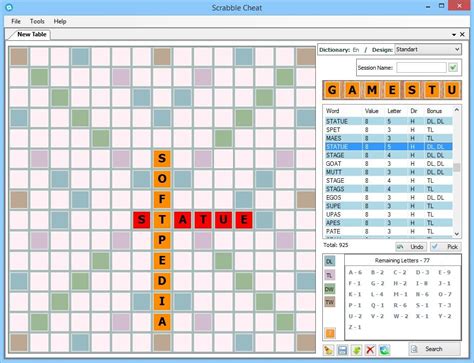This screenshot has height=363, width=474.
Task: Open the Design dropdown showing Standart
Action: pyautogui.click(x=428, y=49)
